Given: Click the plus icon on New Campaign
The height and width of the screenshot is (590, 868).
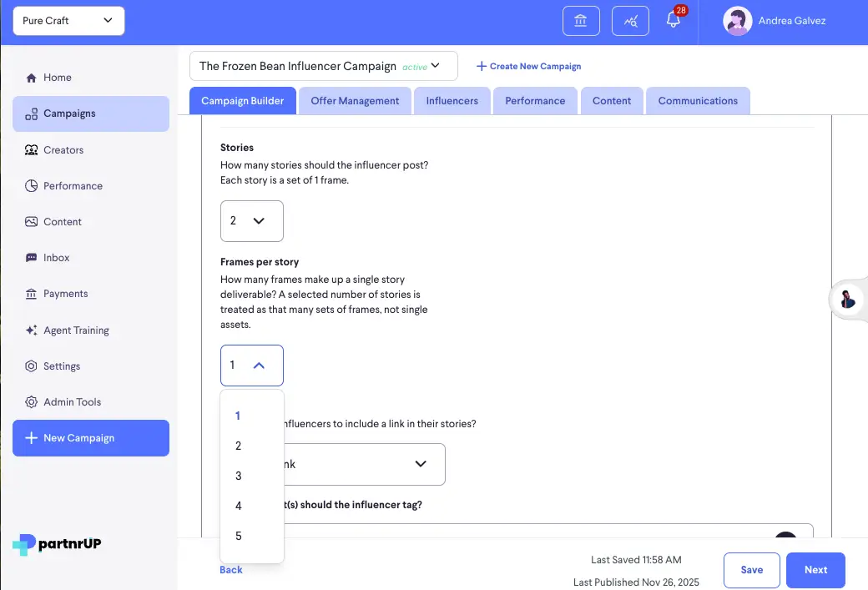Looking at the screenshot, I should pos(32,438).
